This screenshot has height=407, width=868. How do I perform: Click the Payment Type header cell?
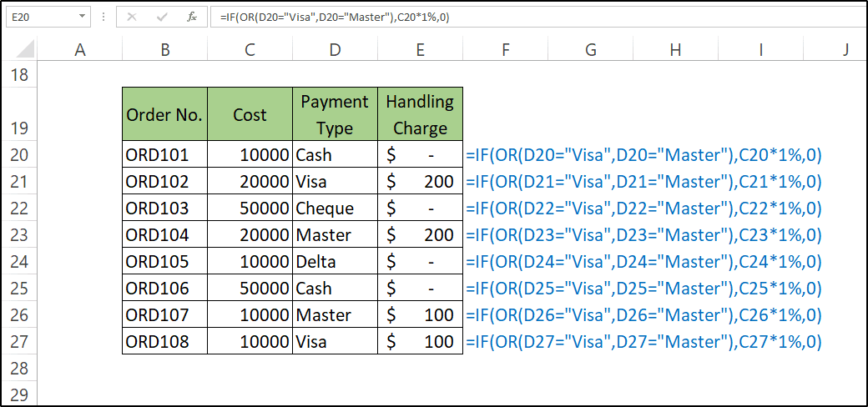tap(335, 114)
